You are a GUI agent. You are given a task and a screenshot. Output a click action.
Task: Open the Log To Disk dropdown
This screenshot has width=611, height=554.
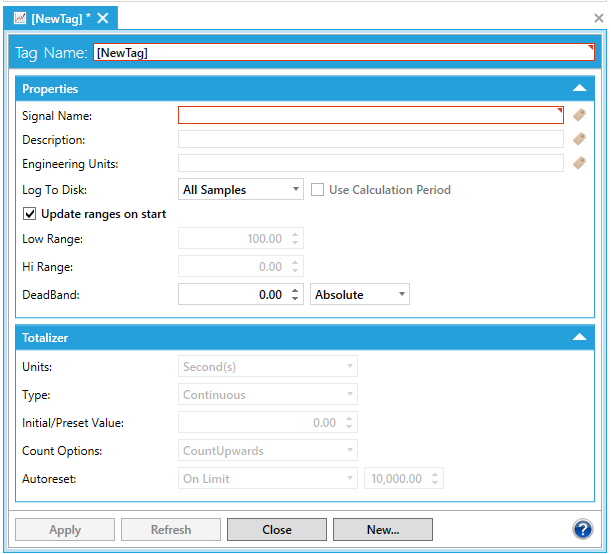(x=241, y=189)
